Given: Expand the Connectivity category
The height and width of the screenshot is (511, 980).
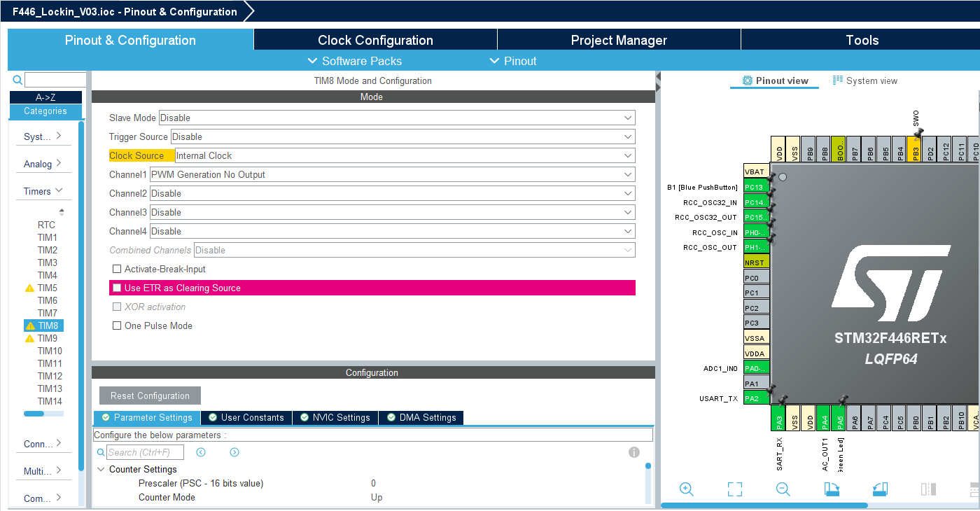Looking at the screenshot, I should [x=43, y=444].
